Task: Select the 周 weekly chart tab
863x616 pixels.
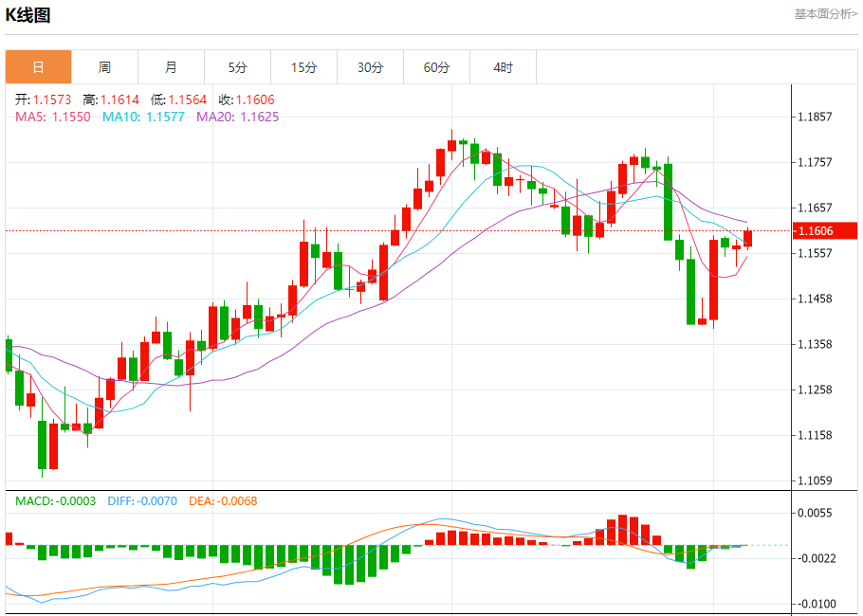Action: point(104,67)
